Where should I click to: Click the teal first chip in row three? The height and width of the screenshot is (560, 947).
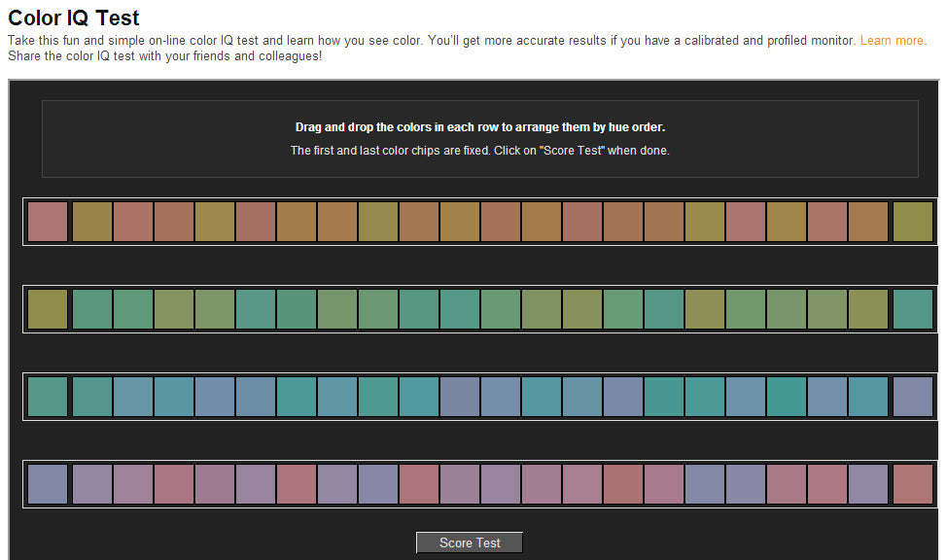point(47,396)
